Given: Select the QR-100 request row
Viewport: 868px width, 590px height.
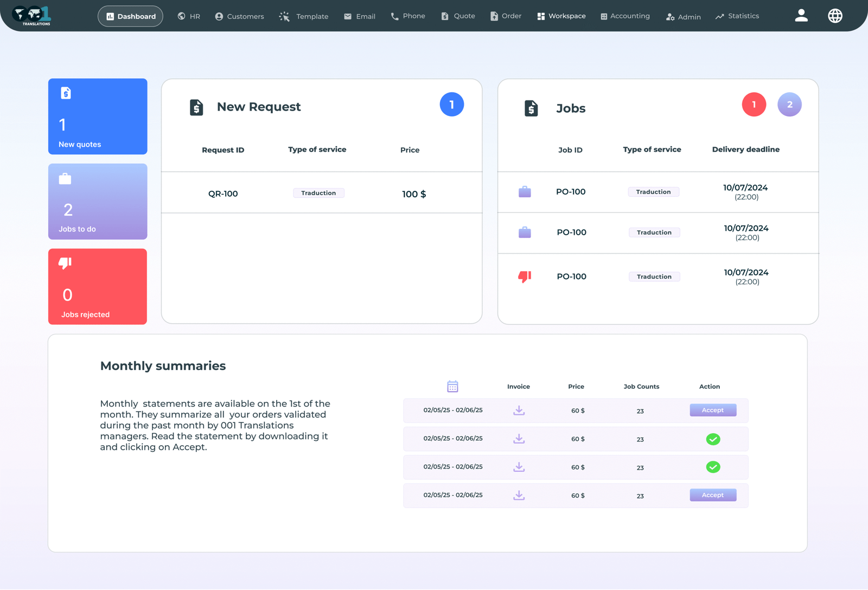Looking at the screenshot, I should point(321,194).
